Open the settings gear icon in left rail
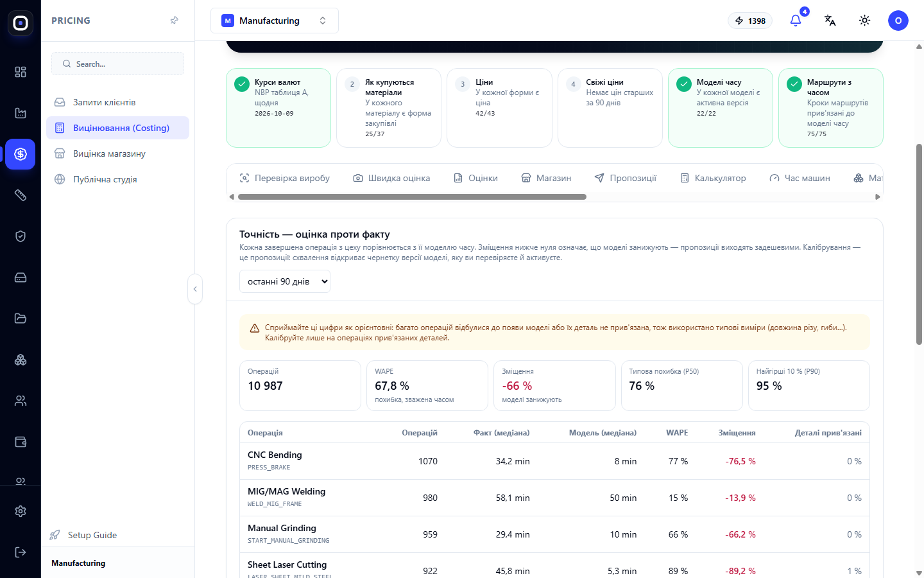Image resolution: width=924 pixels, height=578 pixels. click(x=21, y=511)
